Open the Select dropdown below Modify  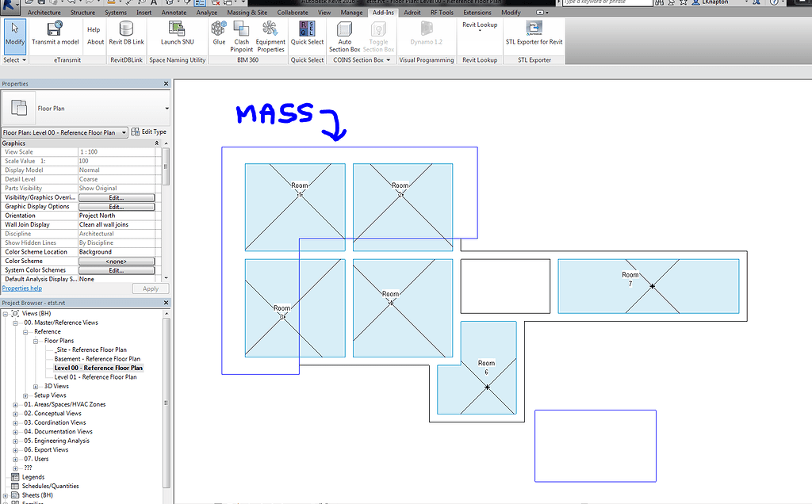(x=14, y=59)
